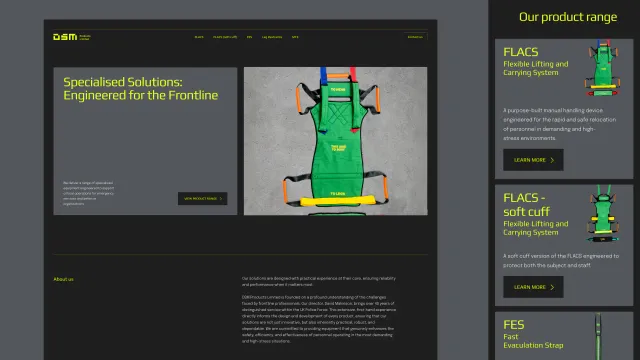Click the Our product range heading
Viewport: 640px width, 360px height.
click(568, 17)
